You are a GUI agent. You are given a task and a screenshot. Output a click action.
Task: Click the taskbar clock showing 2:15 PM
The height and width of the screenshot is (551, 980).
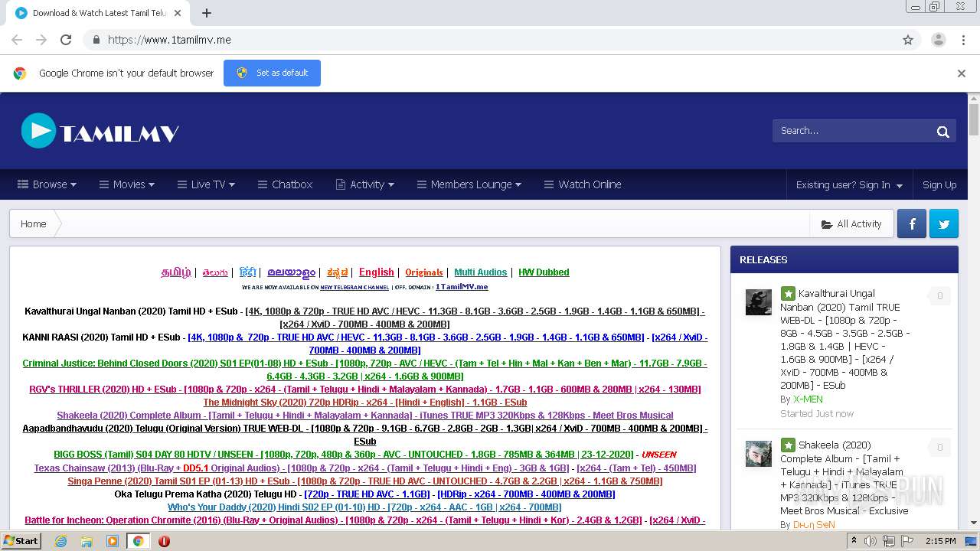point(941,541)
